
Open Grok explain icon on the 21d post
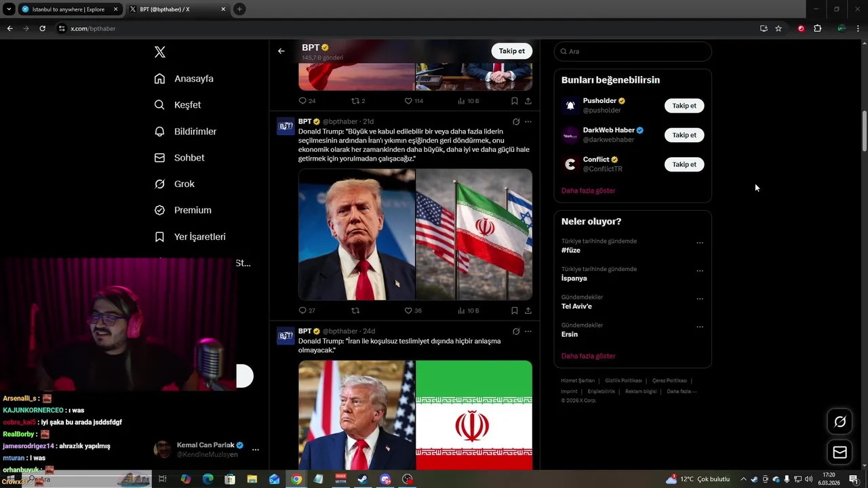pos(516,122)
